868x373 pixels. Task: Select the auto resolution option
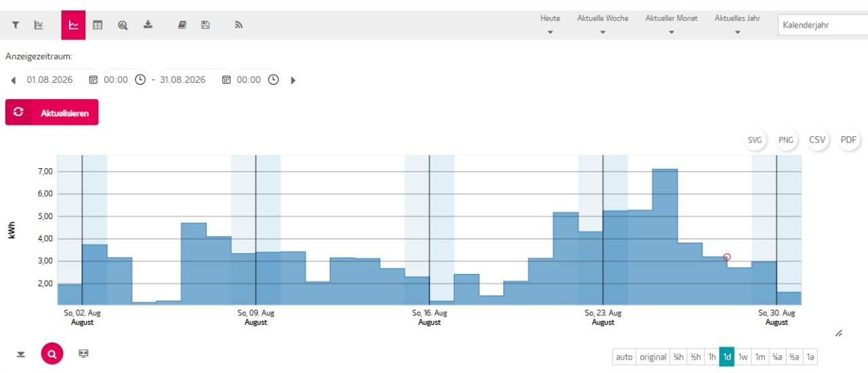coord(624,357)
